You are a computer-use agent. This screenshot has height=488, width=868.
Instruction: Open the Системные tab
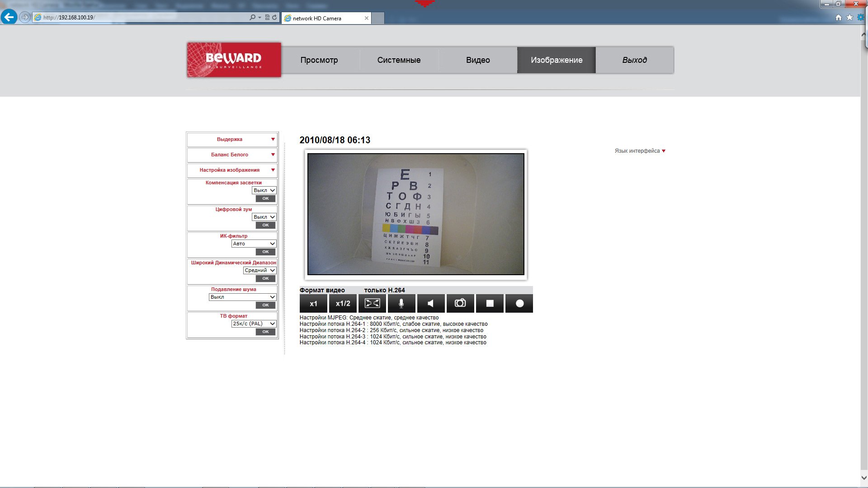(399, 60)
